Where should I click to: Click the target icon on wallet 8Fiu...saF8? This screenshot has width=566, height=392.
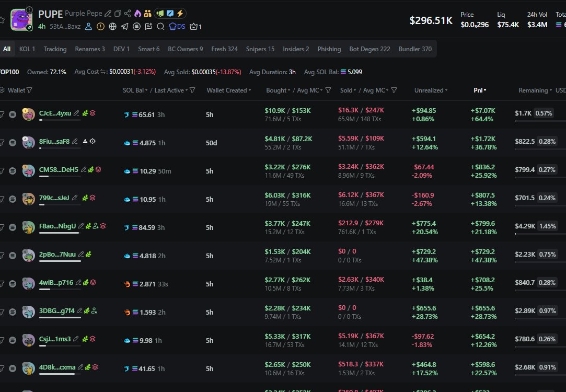pos(93,141)
